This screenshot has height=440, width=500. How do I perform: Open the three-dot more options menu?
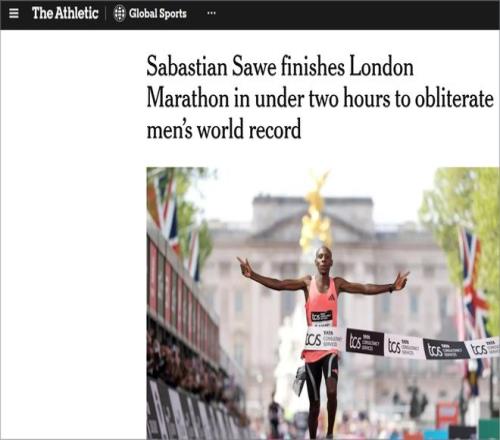click(211, 13)
